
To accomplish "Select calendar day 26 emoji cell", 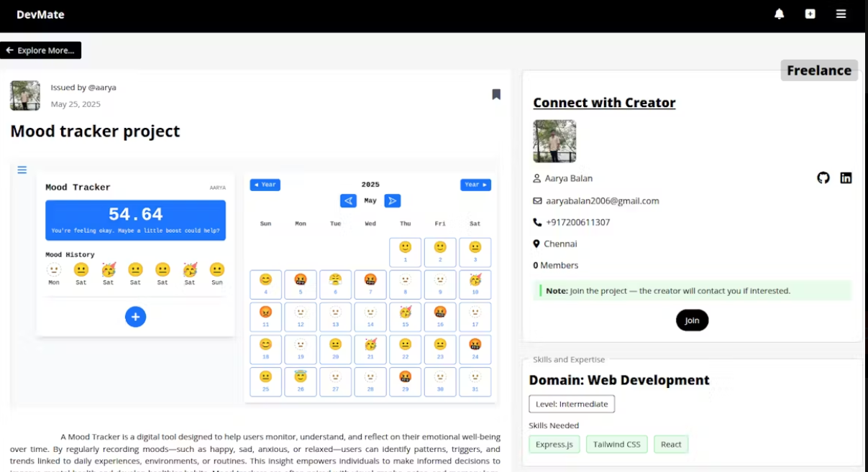I will tap(301, 381).
